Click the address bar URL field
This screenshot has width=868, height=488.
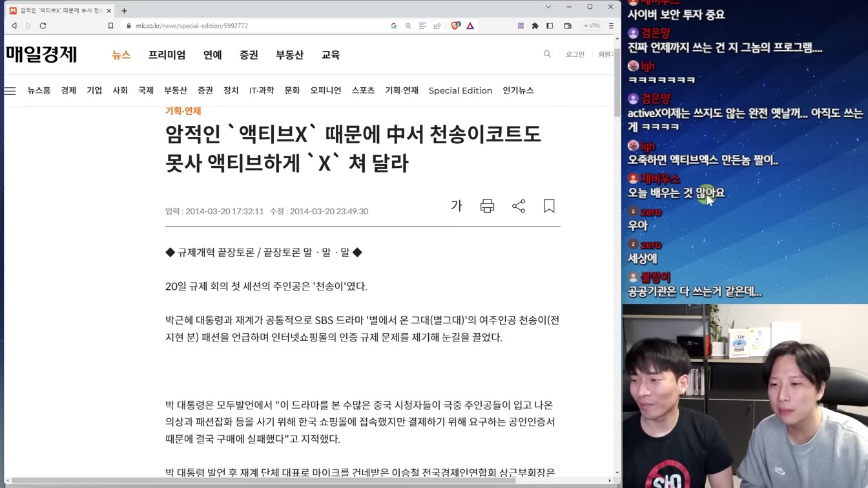pyautogui.click(x=252, y=26)
